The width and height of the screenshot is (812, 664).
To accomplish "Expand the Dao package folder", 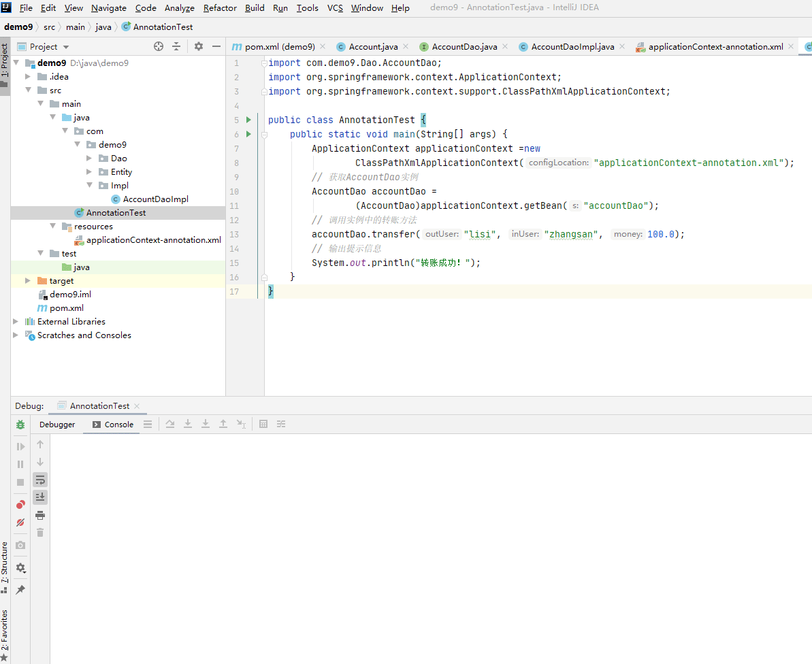I will pyautogui.click(x=90, y=159).
